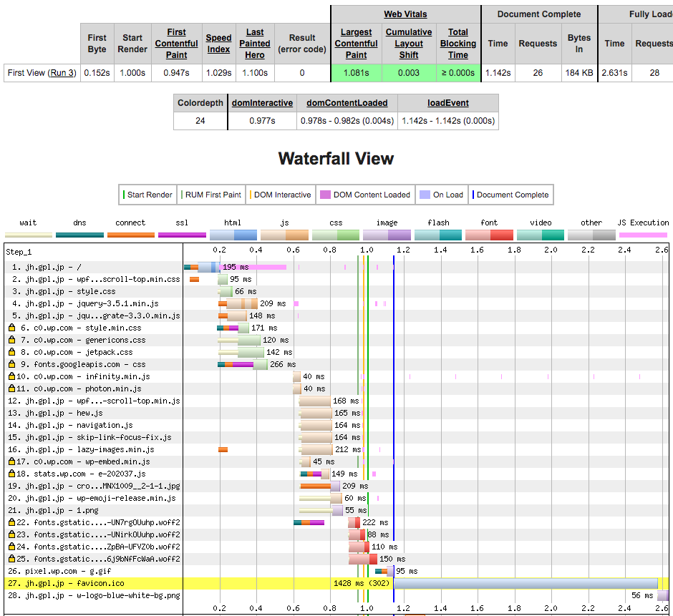Click the Speed Index header link
Image resolution: width=673 pixels, height=616 pixels.
pos(218,44)
